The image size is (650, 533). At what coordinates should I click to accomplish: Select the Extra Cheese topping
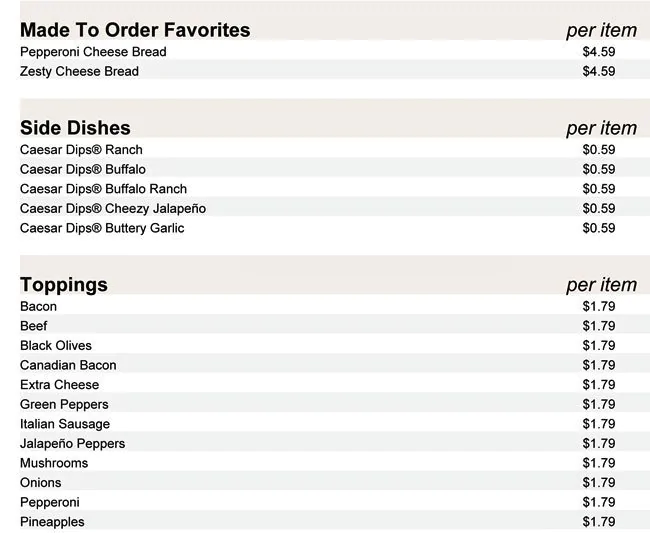coord(59,385)
